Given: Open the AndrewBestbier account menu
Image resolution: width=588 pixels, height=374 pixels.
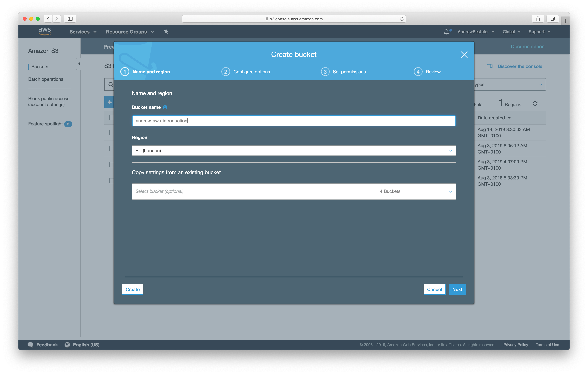Looking at the screenshot, I should [x=476, y=32].
